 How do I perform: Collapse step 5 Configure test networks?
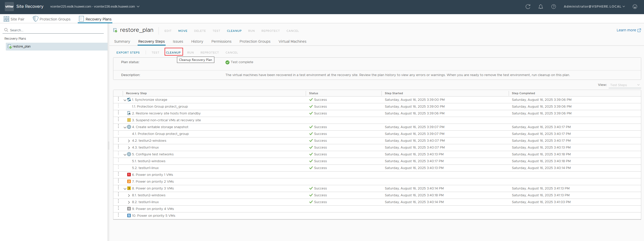(x=125, y=155)
